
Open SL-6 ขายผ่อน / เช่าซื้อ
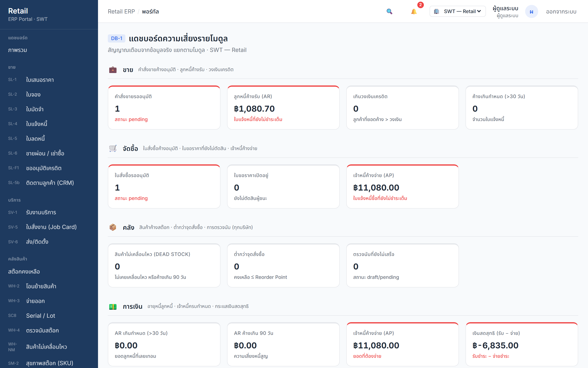(49, 153)
